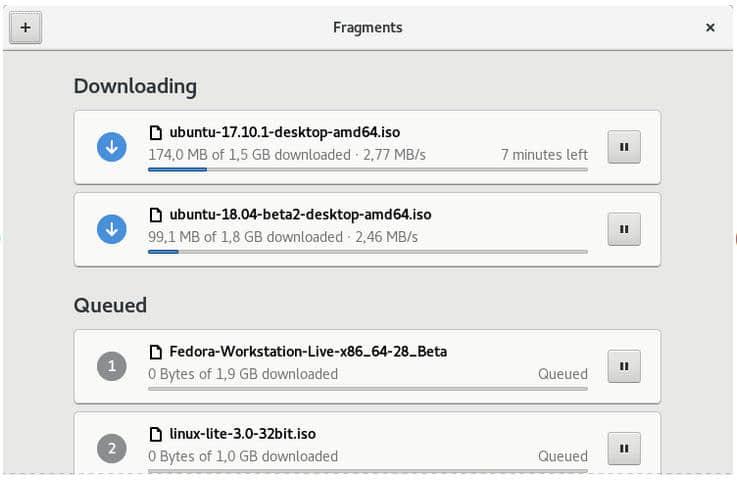Click the "7 minutes left" time estimate
This screenshot has height=480, width=737.
(544, 155)
